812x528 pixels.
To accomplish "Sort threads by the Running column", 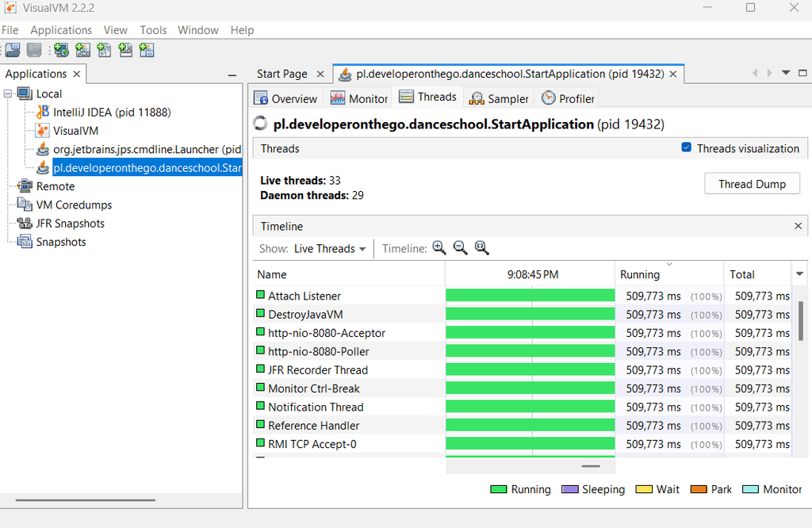I will point(669,274).
